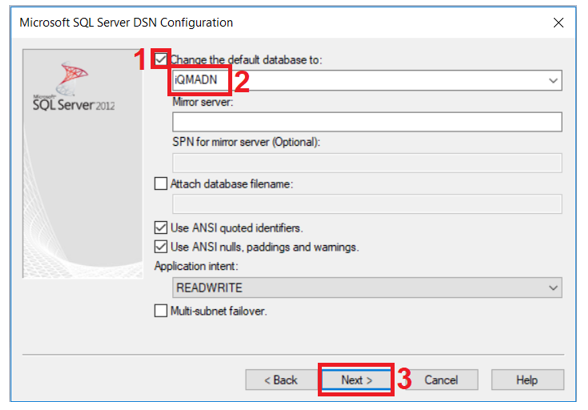Click the SQL Server 2012 banner image
Viewport: 588px width, 410px height.
click(82, 164)
